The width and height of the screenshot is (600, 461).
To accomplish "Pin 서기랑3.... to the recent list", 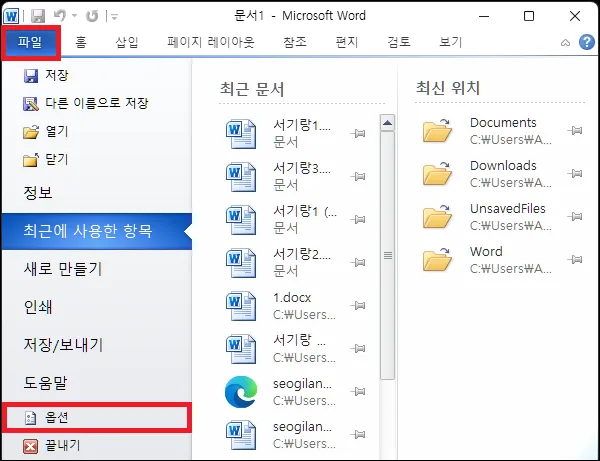I will click(358, 176).
